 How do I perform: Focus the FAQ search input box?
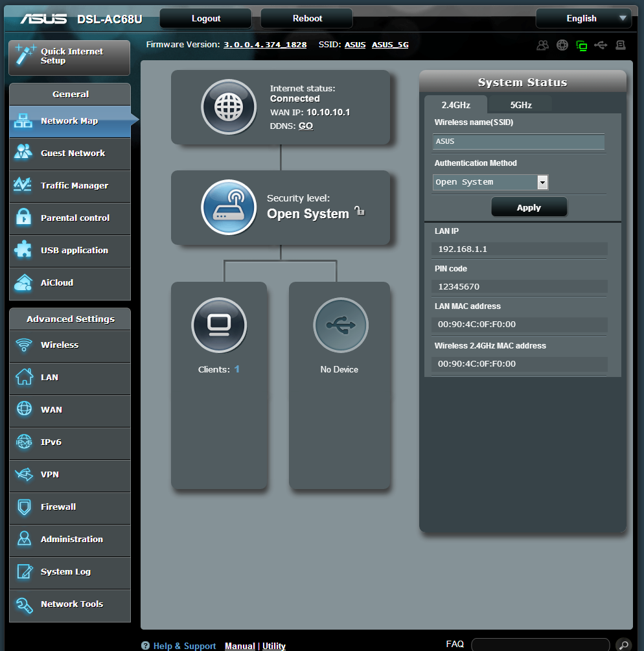click(540, 645)
